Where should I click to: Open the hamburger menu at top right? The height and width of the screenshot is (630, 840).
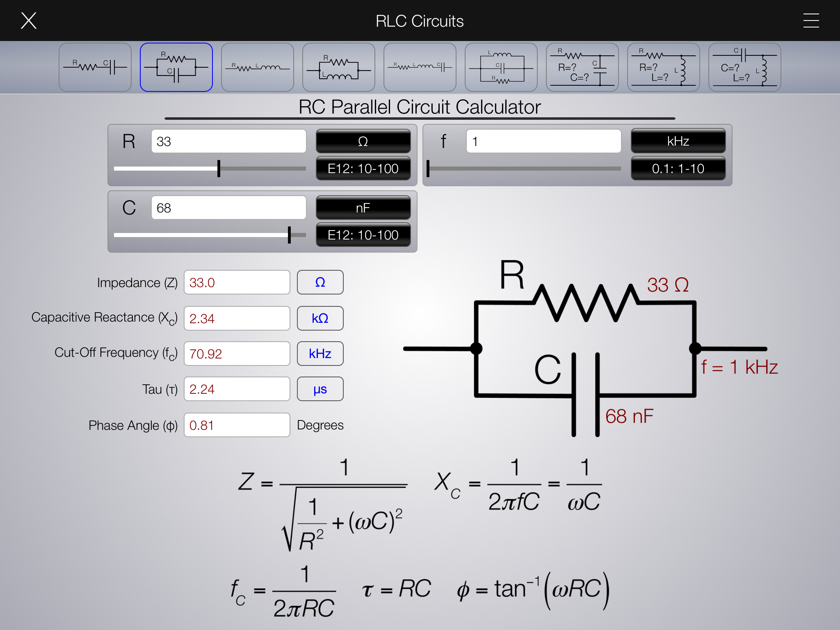(811, 21)
